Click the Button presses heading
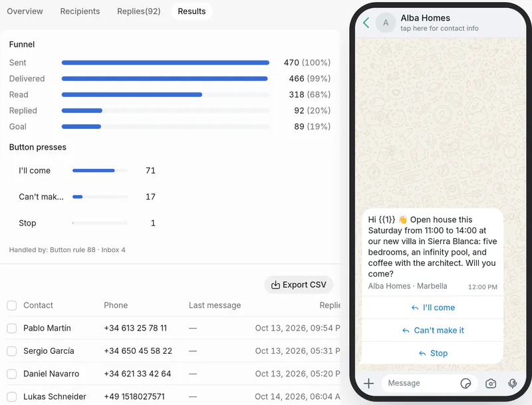 tap(38, 147)
